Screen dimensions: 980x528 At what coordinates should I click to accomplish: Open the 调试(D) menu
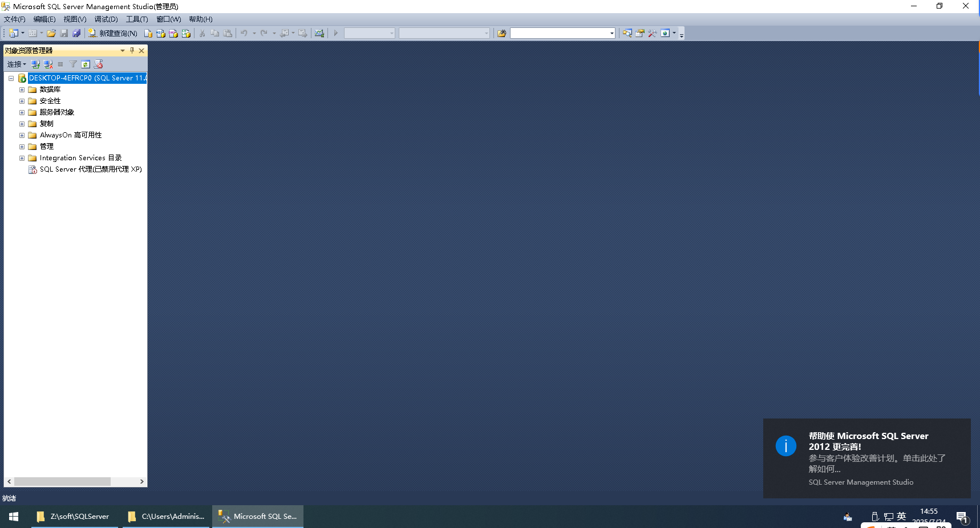click(106, 19)
